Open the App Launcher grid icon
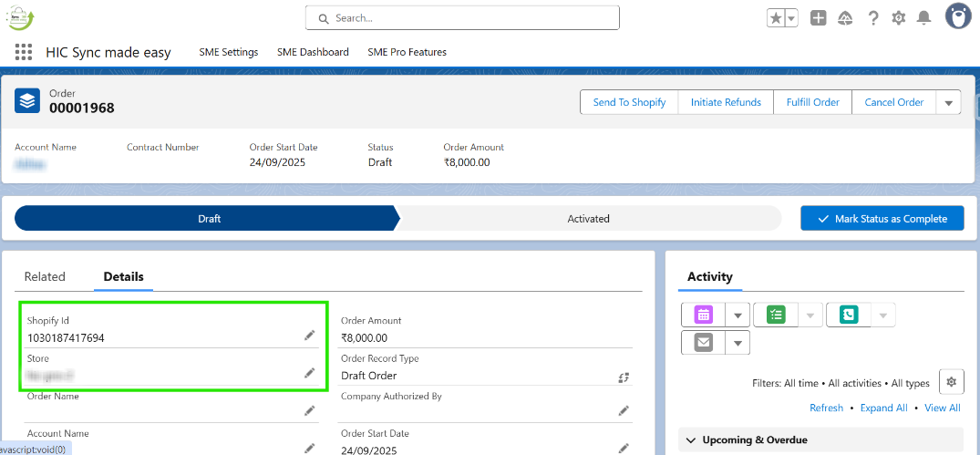This screenshot has width=980, height=455. click(23, 52)
